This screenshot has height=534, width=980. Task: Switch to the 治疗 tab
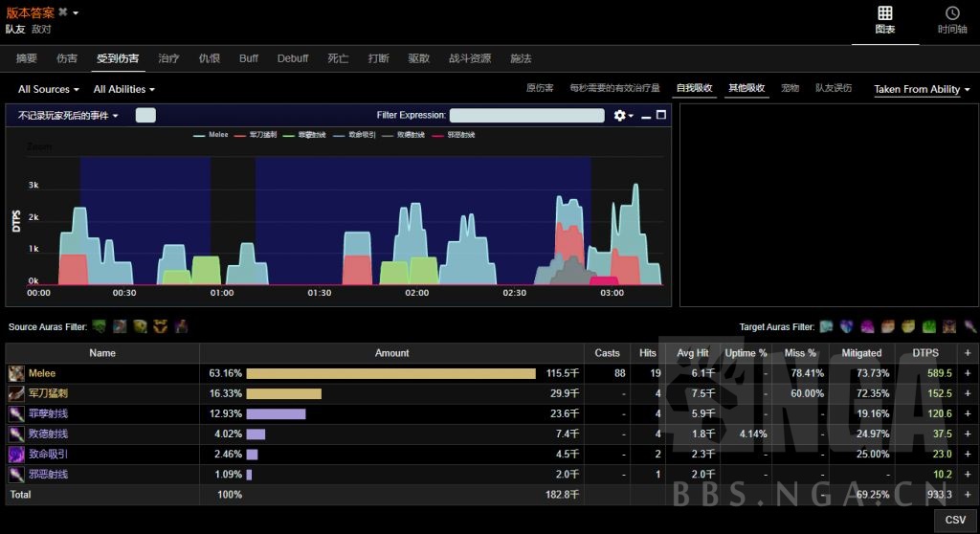(168, 58)
